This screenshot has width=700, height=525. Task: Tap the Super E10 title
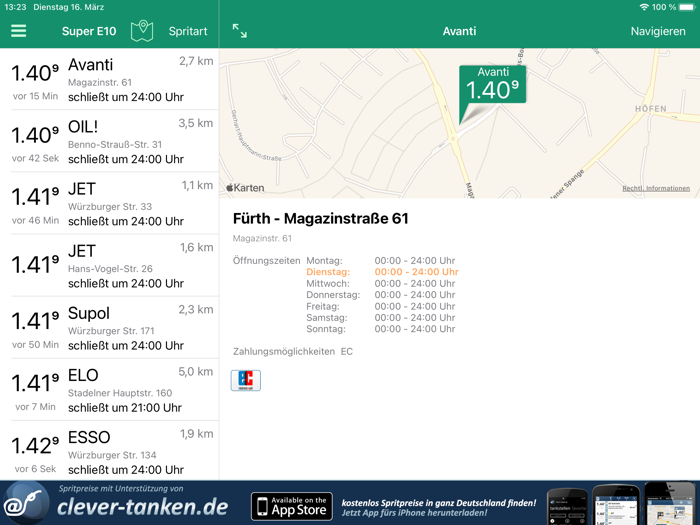point(89,31)
